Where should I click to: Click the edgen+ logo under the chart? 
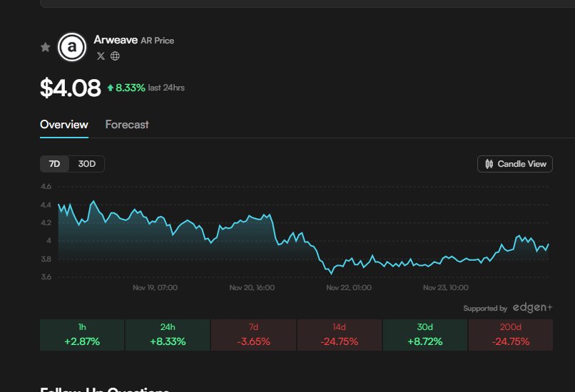click(x=531, y=308)
